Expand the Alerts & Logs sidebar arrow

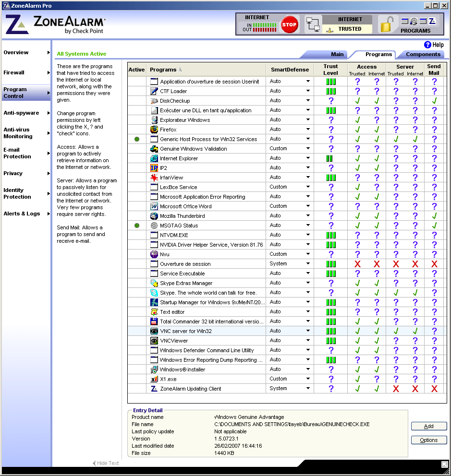pos(49,214)
